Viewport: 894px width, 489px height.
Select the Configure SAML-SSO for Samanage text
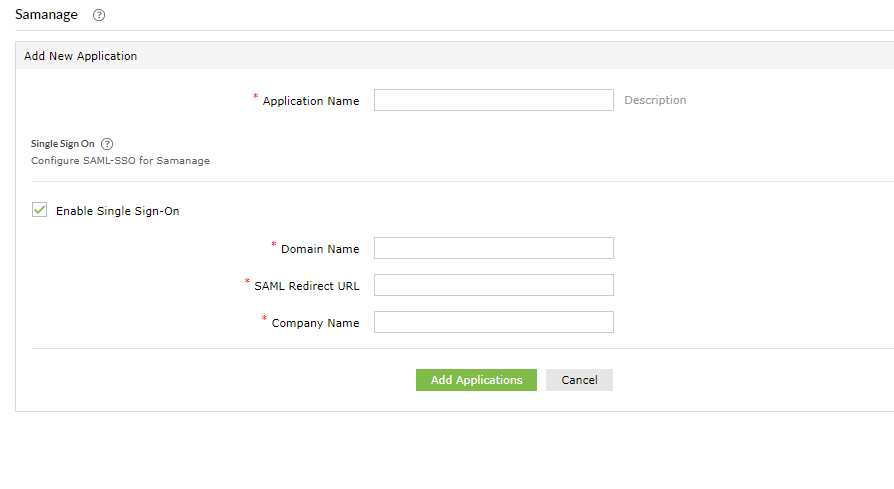pyautogui.click(x=120, y=161)
